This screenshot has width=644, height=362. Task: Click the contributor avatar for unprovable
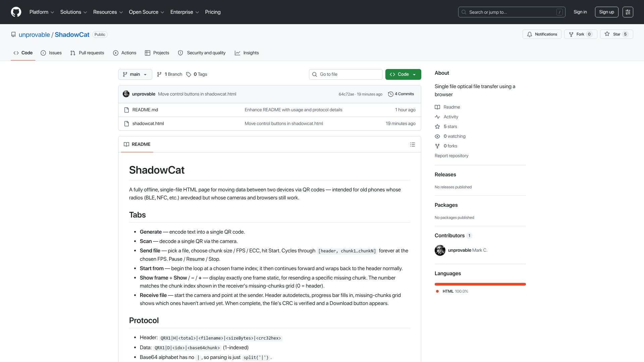click(x=440, y=250)
